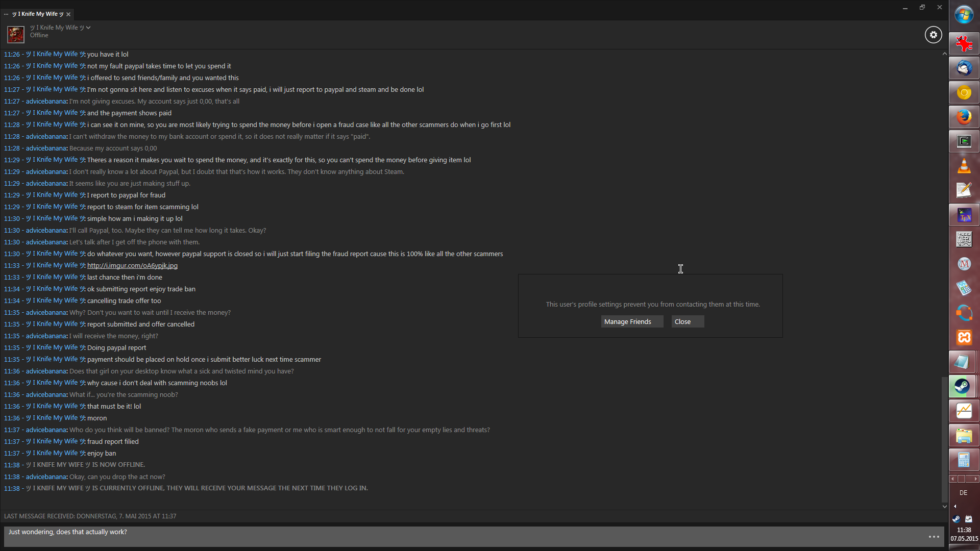Expand the friend name dropdown arrow
This screenshot has height=551, width=980.
tap(88, 28)
